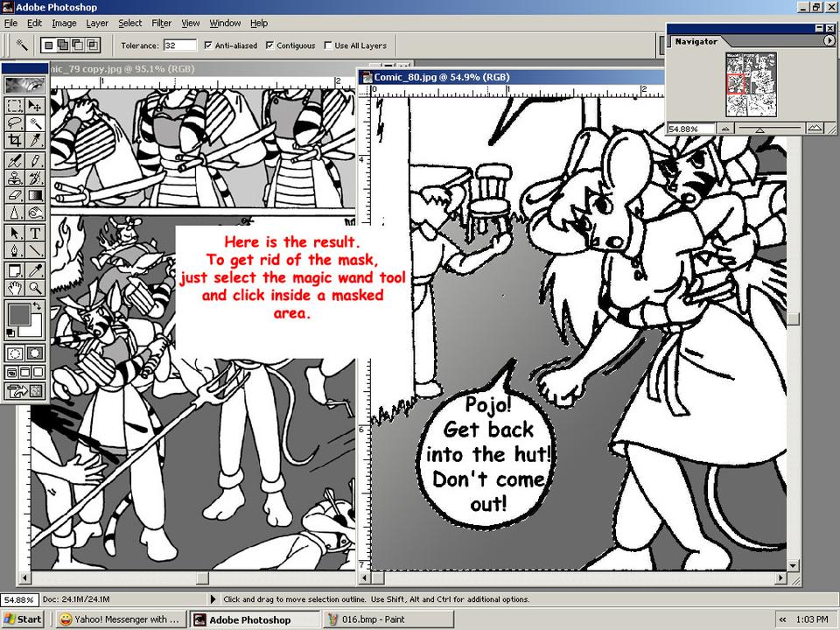840x630 pixels.
Task: Switch to Standard editing mode
Action: (x=15, y=353)
